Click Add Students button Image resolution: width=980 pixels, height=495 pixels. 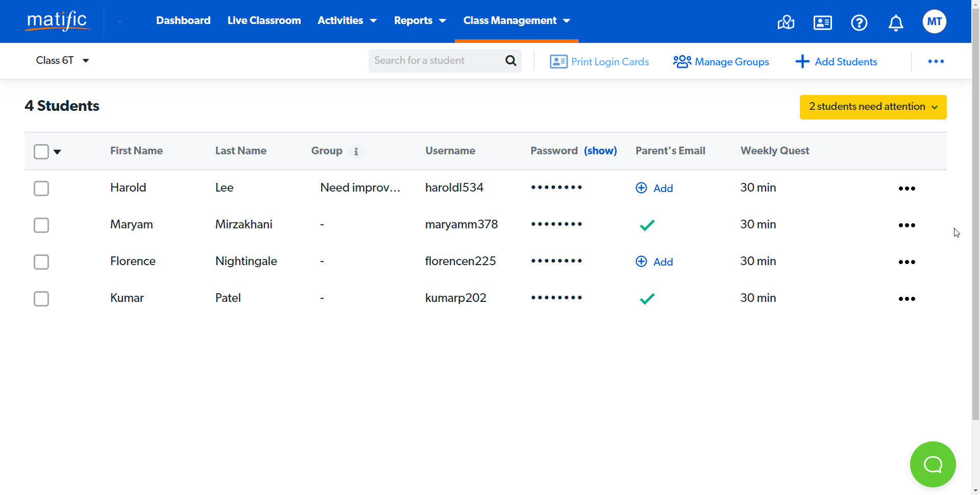coord(837,62)
